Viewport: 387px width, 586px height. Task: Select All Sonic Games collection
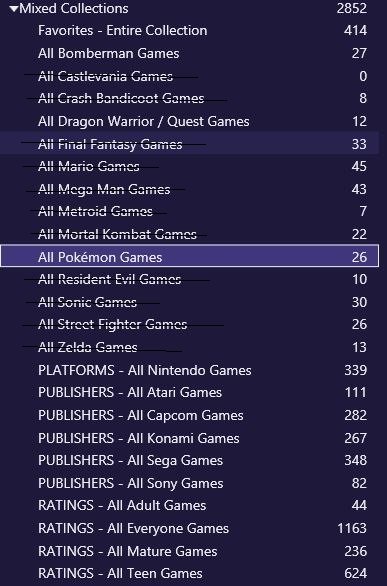[189, 302]
